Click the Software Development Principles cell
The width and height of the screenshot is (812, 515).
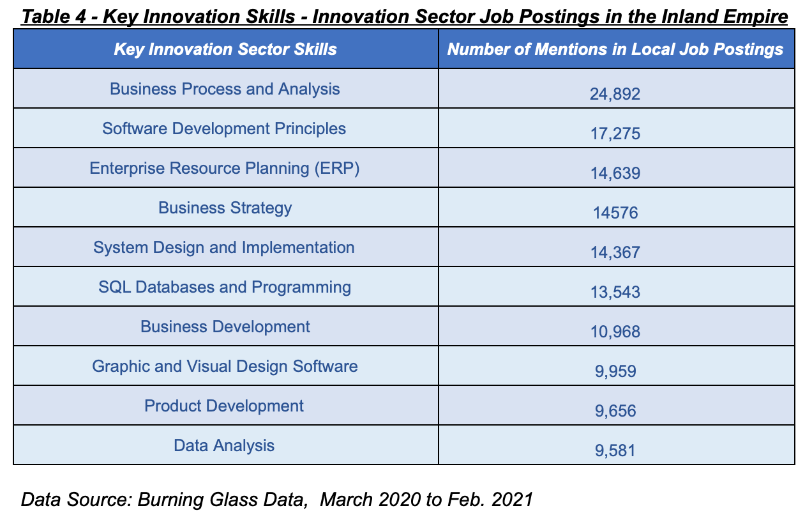[x=224, y=128]
